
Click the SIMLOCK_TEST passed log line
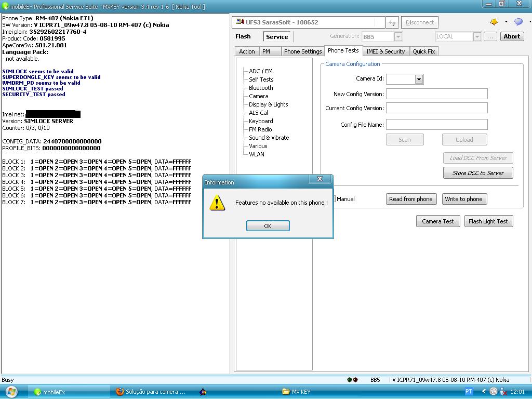(33, 88)
